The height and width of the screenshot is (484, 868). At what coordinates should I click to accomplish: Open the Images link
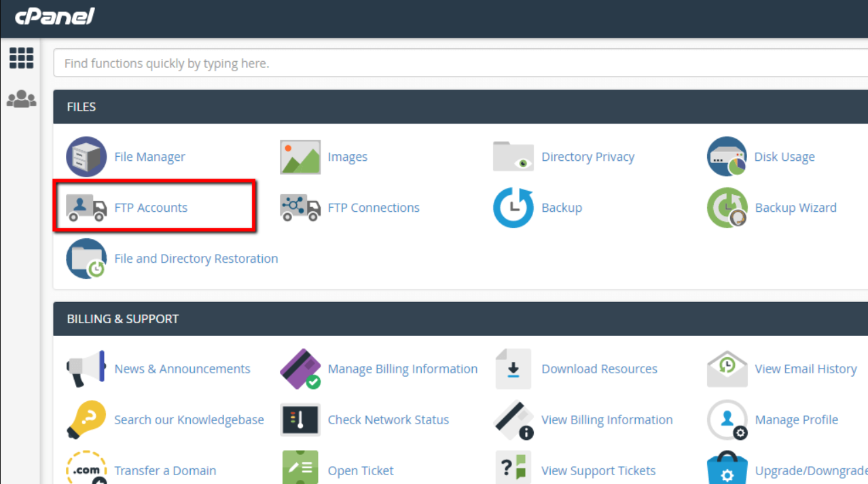(x=348, y=157)
